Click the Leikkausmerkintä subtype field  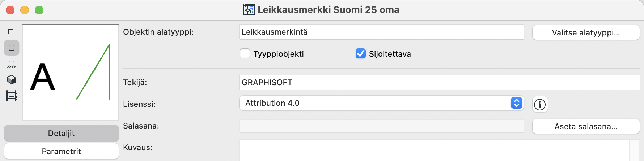[x=382, y=32]
